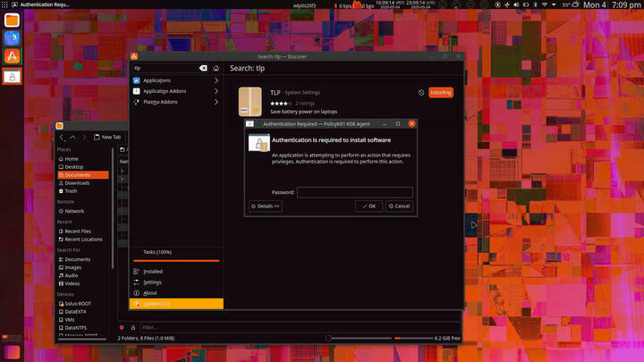The width and height of the screenshot is (644, 362).
Task: Toggle the filter bar lock icon
Action: (133, 327)
